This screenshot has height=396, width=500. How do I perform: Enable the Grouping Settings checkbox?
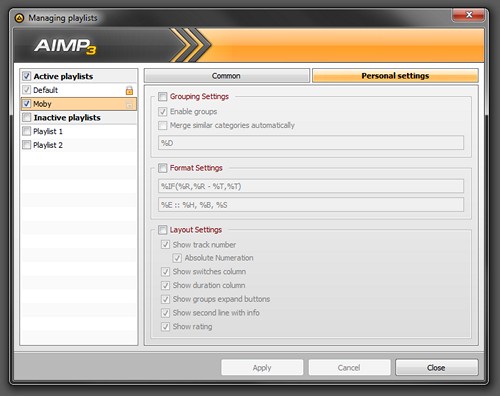pos(163,97)
